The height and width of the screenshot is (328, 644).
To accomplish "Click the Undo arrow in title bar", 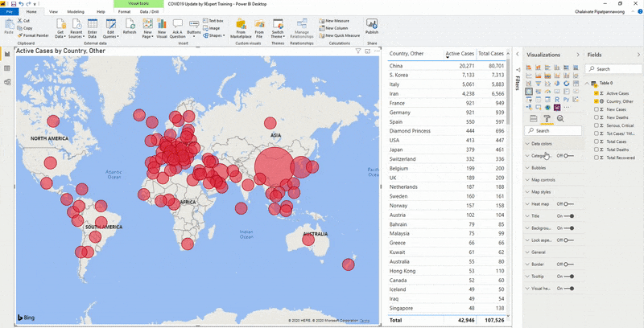I will (21, 4).
